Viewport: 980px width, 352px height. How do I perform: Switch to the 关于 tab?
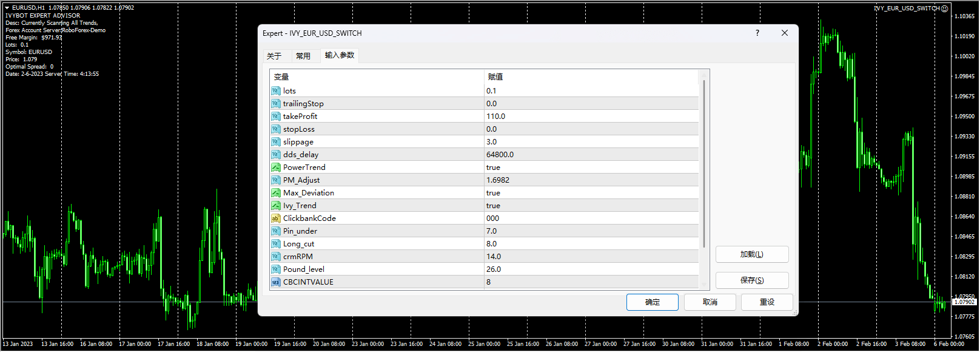274,56
